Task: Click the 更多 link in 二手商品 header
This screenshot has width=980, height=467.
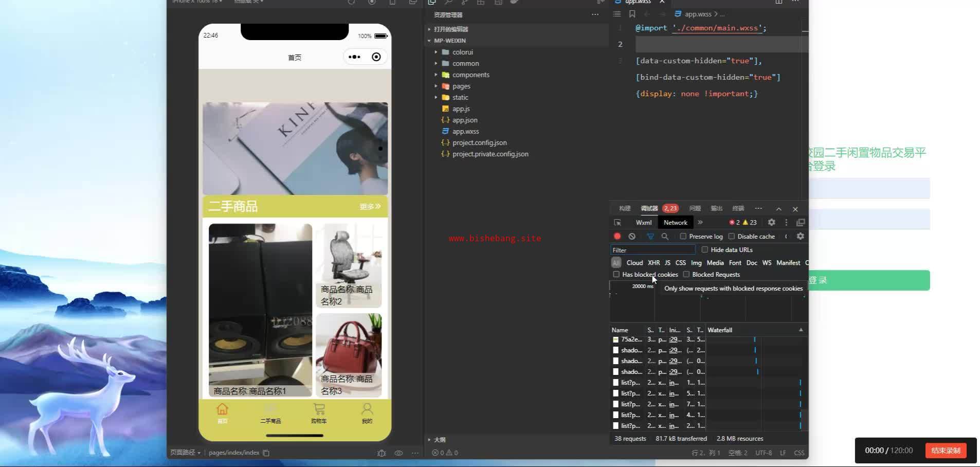Action: coord(370,207)
